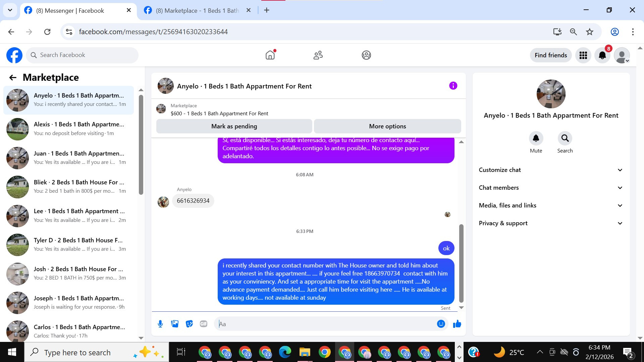The height and width of the screenshot is (362, 644).
Task: Open the emoji picker in message box
Action: pyautogui.click(x=441, y=324)
